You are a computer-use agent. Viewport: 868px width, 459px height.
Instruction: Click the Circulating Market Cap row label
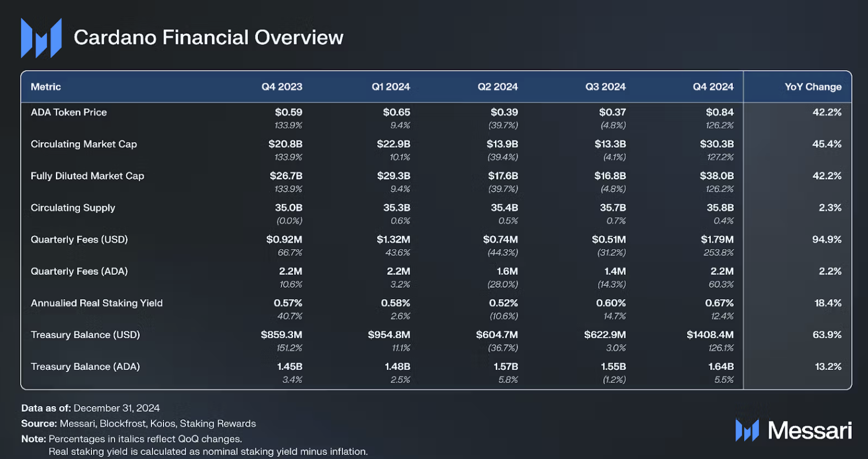83,144
